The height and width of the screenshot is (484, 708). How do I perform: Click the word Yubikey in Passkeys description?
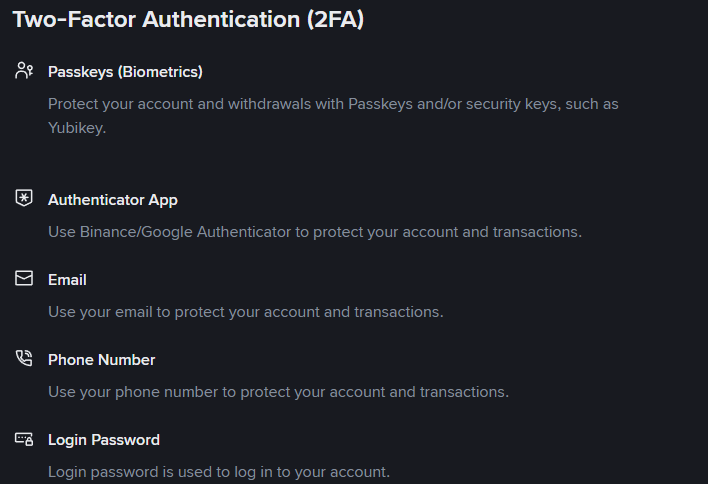(76, 128)
